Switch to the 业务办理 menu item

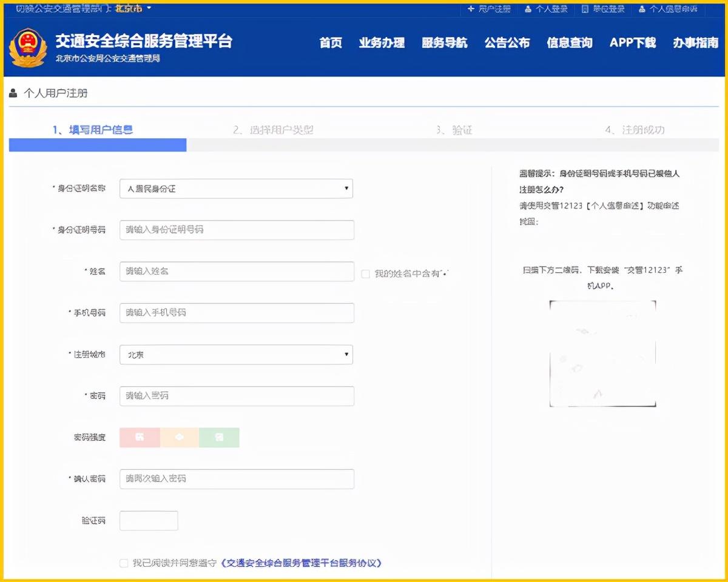pos(382,43)
